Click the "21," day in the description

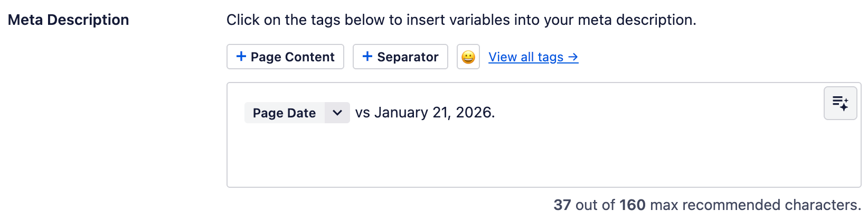(x=441, y=113)
